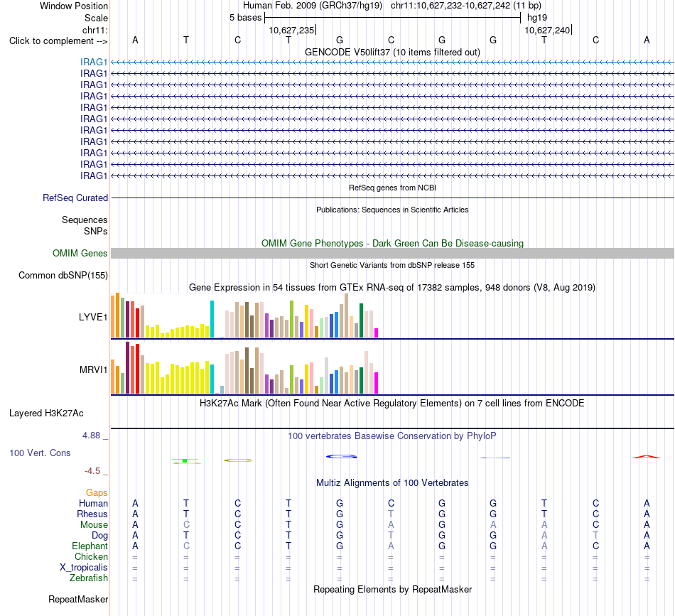Select the Chicken alignment row label
This screenshot has height=616, width=675.
[x=91, y=556]
